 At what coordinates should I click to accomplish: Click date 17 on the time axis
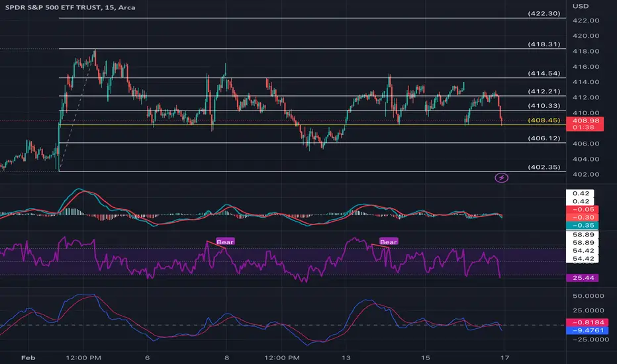pos(505,357)
